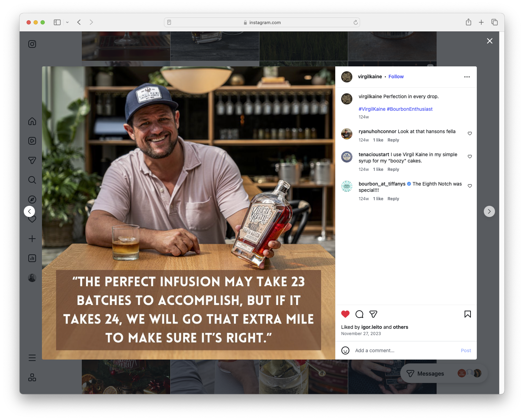
Task: Open the More hamburger menu
Action: (32, 358)
